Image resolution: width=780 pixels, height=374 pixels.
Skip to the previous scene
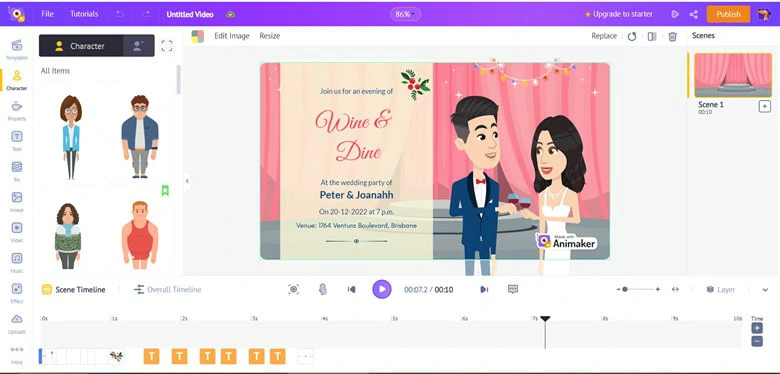352,289
